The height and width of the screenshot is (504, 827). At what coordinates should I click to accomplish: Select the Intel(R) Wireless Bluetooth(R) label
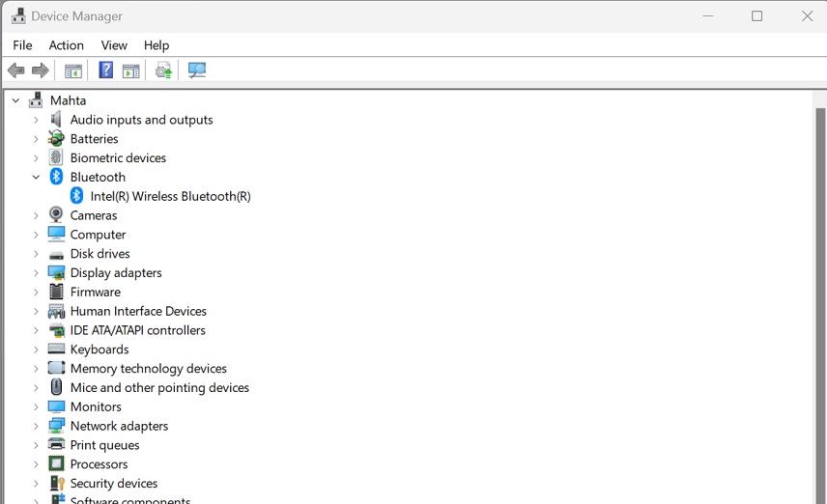pyautogui.click(x=170, y=196)
